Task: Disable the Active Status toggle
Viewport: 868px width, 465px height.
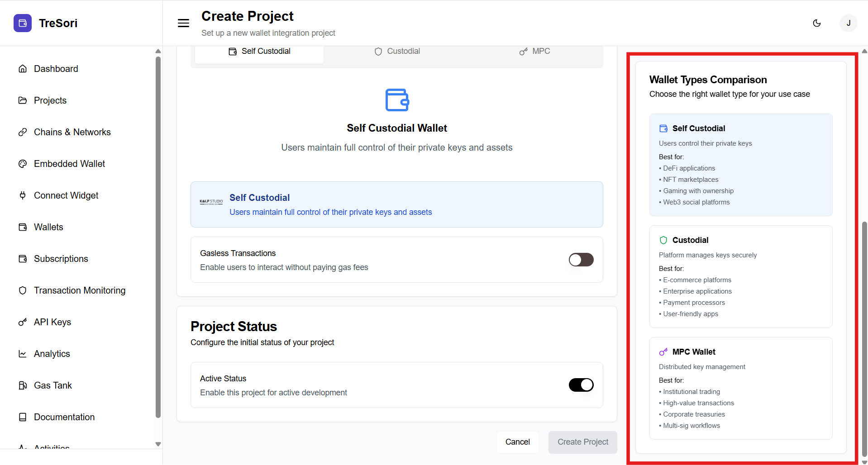Action: point(581,385)
